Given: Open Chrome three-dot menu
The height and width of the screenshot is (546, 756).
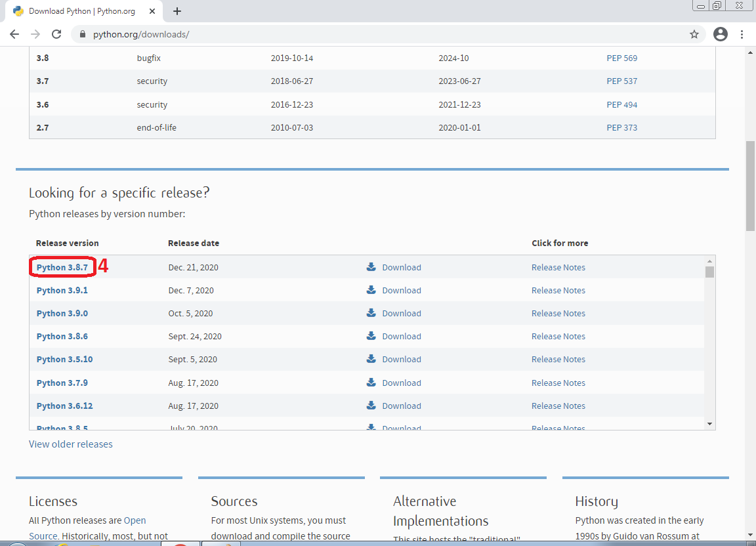Looking at the screenshot, I should tap(742, 34).
